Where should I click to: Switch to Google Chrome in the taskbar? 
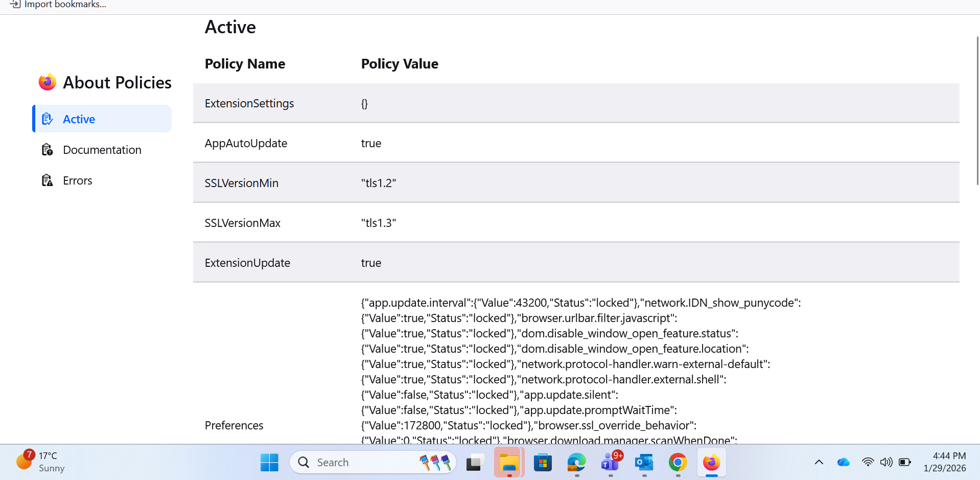(x=678, y=462)
